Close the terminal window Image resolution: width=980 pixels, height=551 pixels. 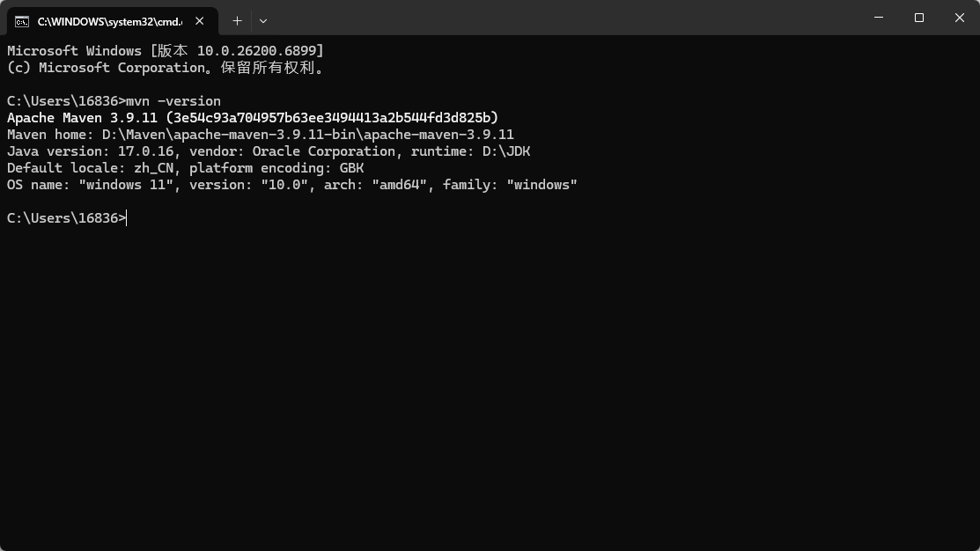[960, 18]
